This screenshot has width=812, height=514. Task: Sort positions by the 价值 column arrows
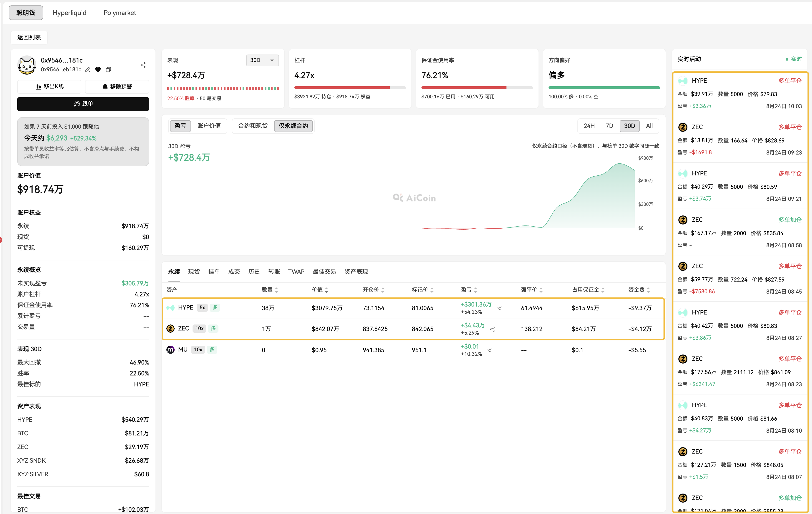click(326, 290)
